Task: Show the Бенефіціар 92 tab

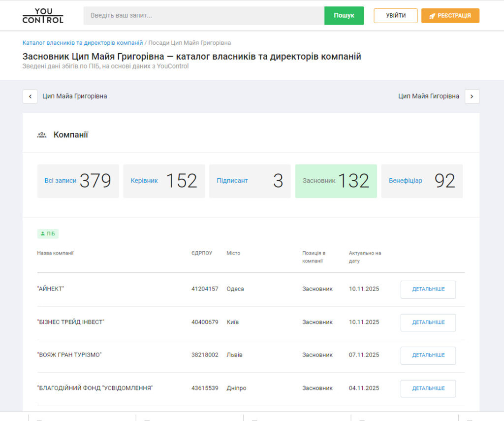Action: pyautogui.click(x=422, y=181)
